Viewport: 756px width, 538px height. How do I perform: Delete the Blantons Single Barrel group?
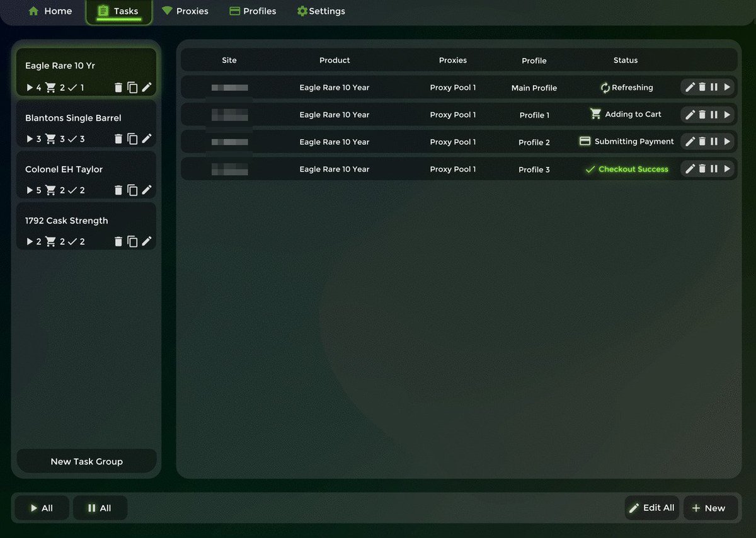tap(118, 139)
